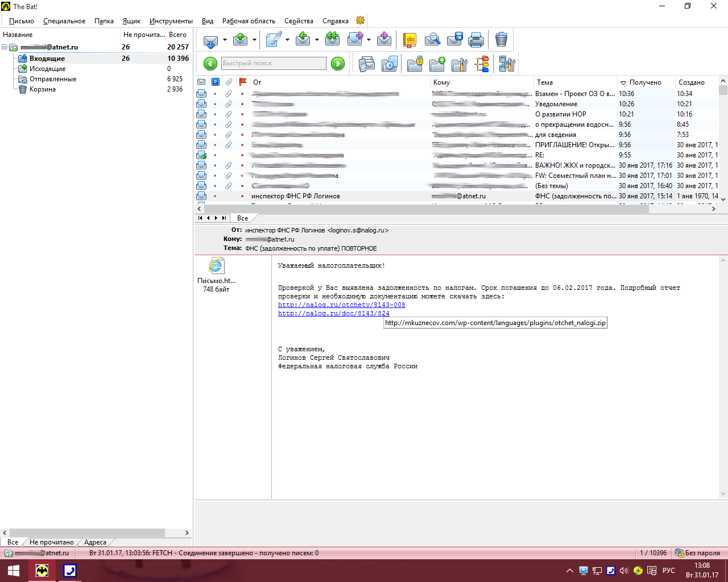Select the Исходящие folder

click(x=48, y=69)
